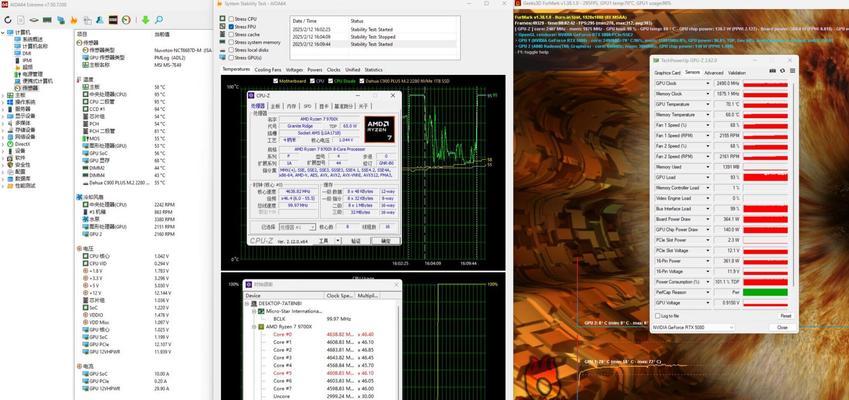The width and height of the screenshot is (849, 400).
Task: Open Graphics Card tab in GPU-Z
Action: [x=668, y=73]
